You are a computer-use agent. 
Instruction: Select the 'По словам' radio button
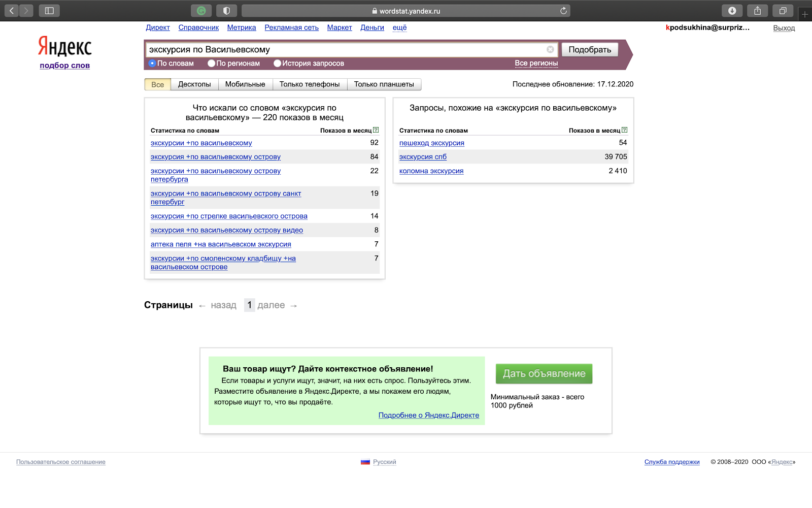click(152, 63)
